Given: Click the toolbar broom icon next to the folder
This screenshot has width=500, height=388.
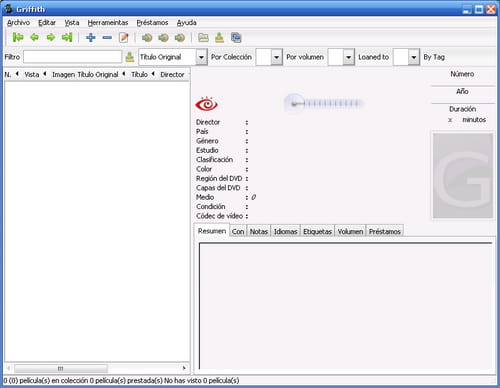Looking at the screenshot, I should coord(219,38).
